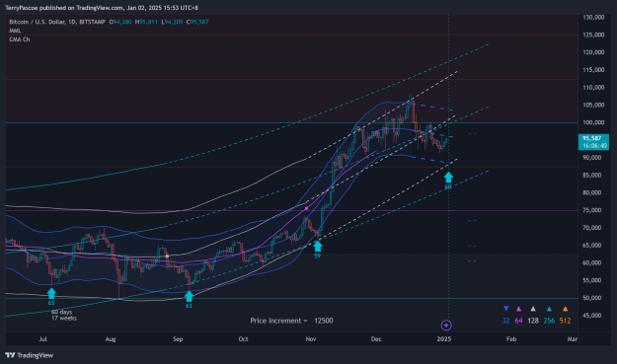Click the TradingView logo at bottom left
The width and height of the screenshot is (617, 364).
pos(29,355)
